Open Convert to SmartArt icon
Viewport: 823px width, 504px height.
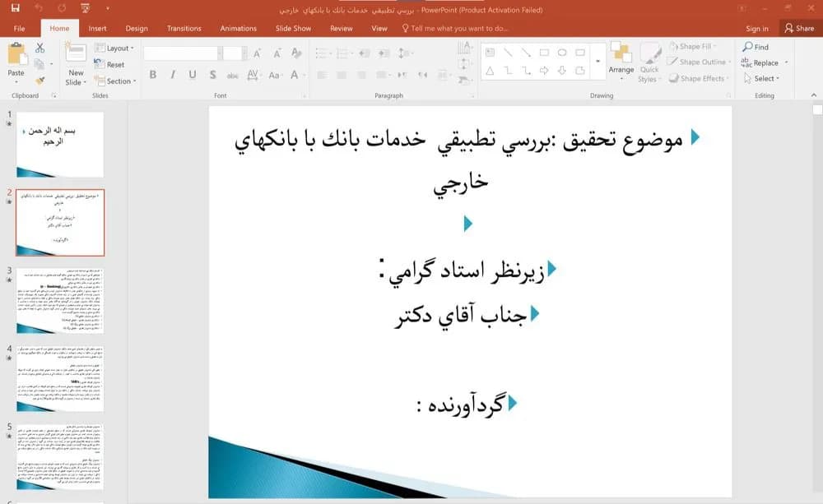point(463,81)
